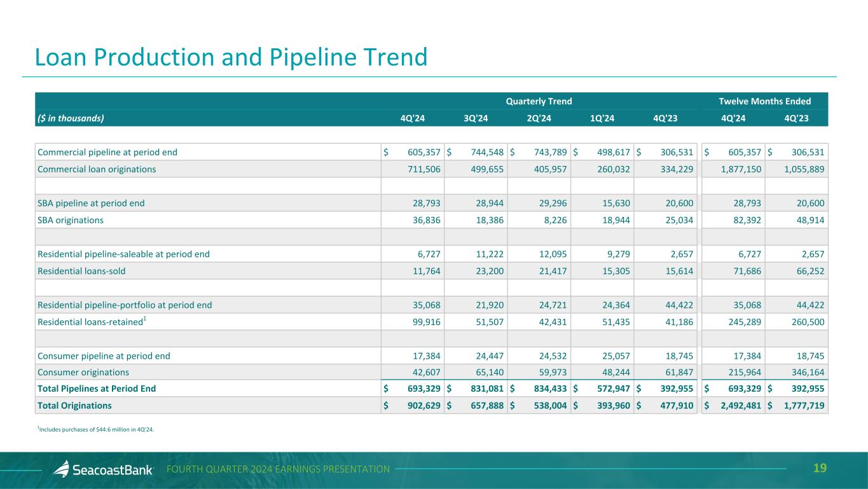Screen dimensions: 868x489
Task: Click the Seacoast Bank sail logo icon
Action: click(x=60, y=469)
